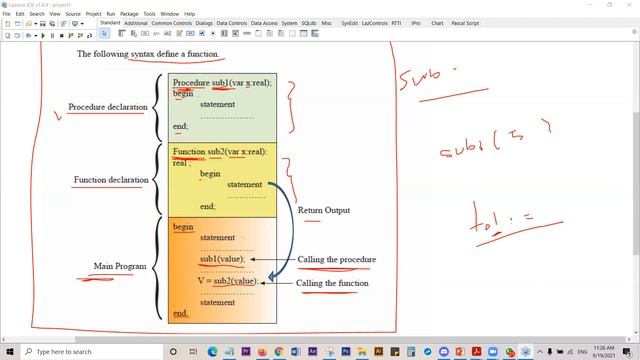Click the Step Out debug icon

[90, 36]
